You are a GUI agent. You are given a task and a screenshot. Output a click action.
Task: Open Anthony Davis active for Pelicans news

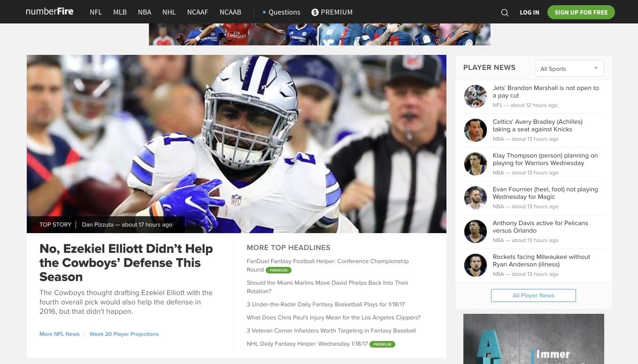point(540,227)
